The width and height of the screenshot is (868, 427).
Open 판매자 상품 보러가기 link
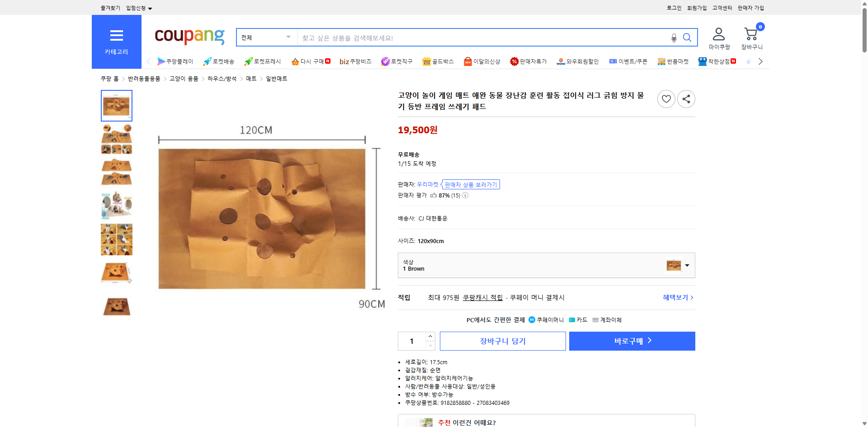point(470,184)
